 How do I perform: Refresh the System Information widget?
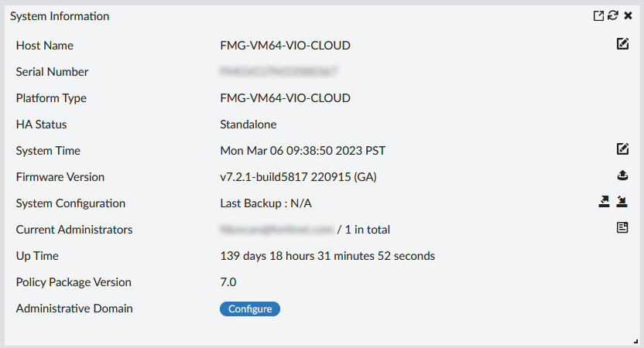(x=613, y=15)
